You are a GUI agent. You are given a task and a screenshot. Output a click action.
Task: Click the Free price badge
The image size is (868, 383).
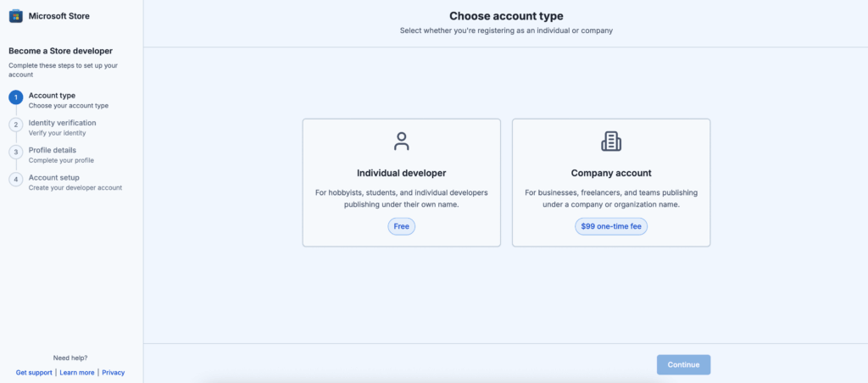point(401,226)
